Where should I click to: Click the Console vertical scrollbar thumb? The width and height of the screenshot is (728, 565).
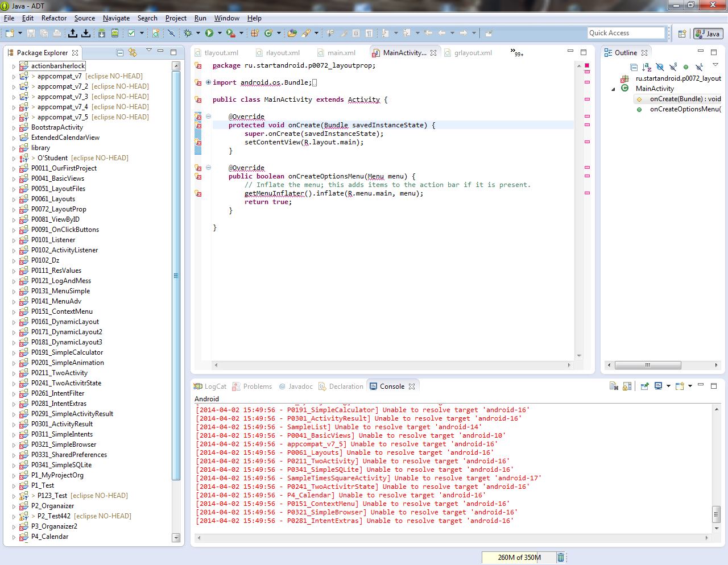coord(716,514)
